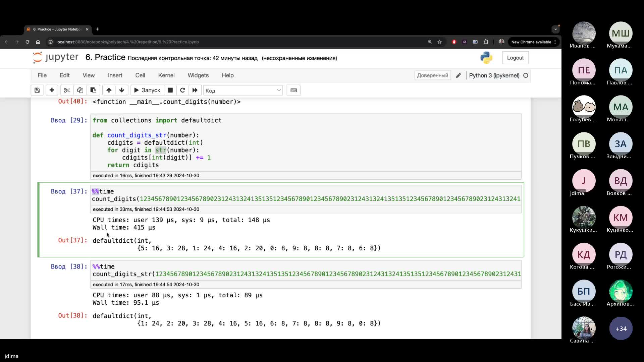The image size is (644, 362).
Task: Open the View menu
Action: (89, 75)
